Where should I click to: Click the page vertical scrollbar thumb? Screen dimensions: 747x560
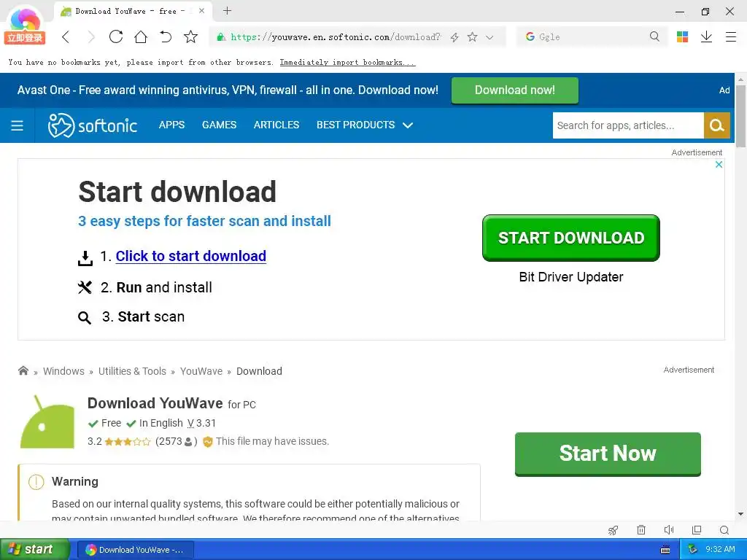(740, 117)
